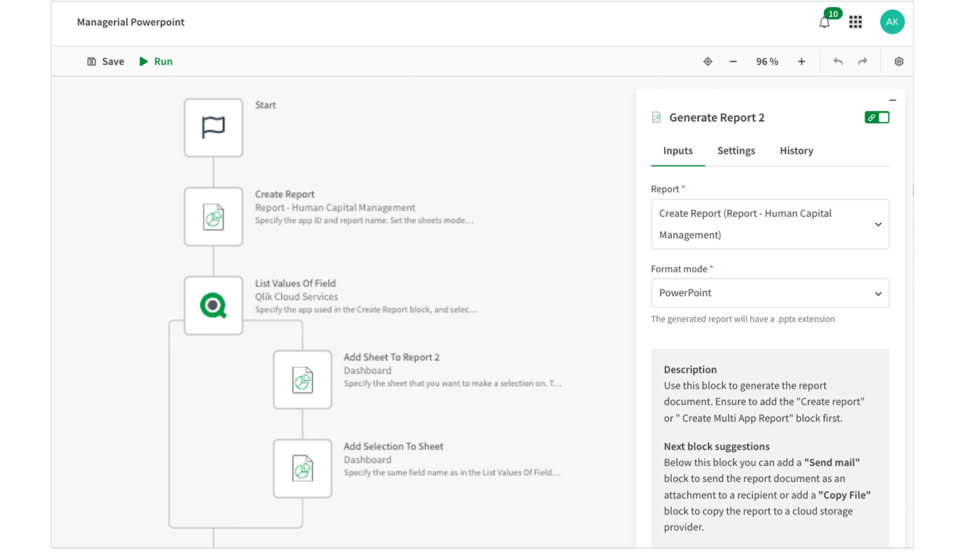Open the apps grid launcher
Viewport: 964px width, 560px height.
[855, 22]
